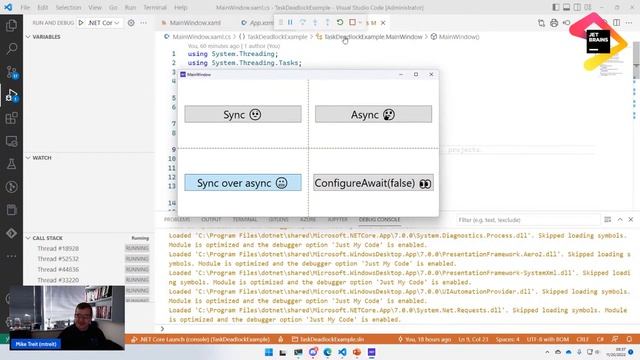The width and height of the screenshot is (640, 360).
Task: Toggle primary sidebar layout icon in title bar
Action: pyautogui.click(x=556, y=7)
